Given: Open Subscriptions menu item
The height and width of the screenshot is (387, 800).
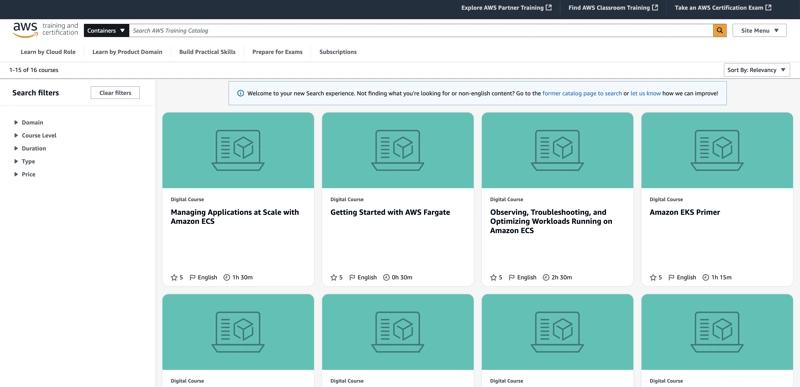Looking at the screenshot, I should 338,52.
